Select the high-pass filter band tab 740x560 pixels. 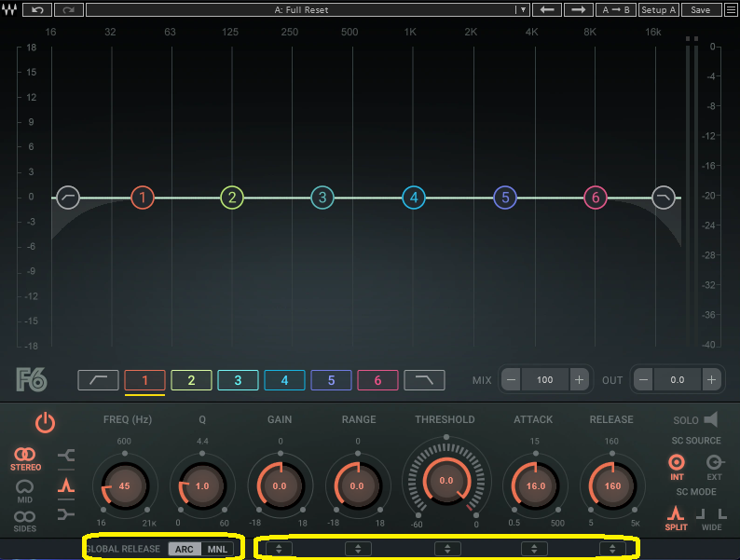click(x=98, y=380)
